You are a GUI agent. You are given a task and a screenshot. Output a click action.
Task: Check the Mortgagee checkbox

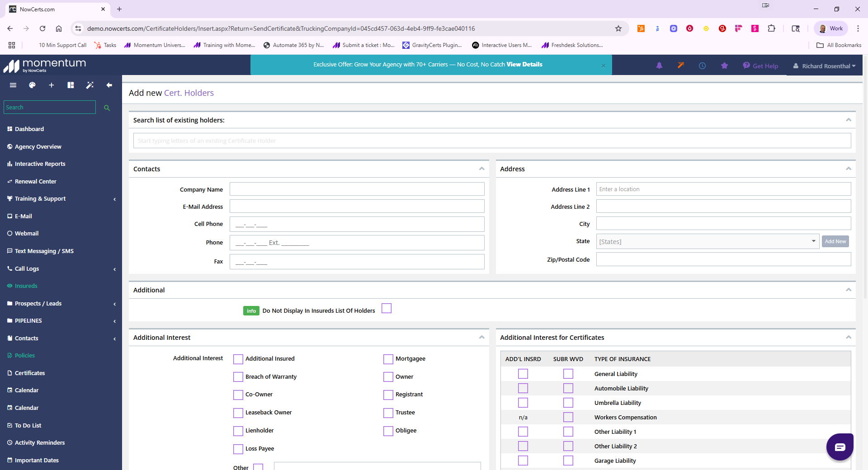tap(388, 359)
